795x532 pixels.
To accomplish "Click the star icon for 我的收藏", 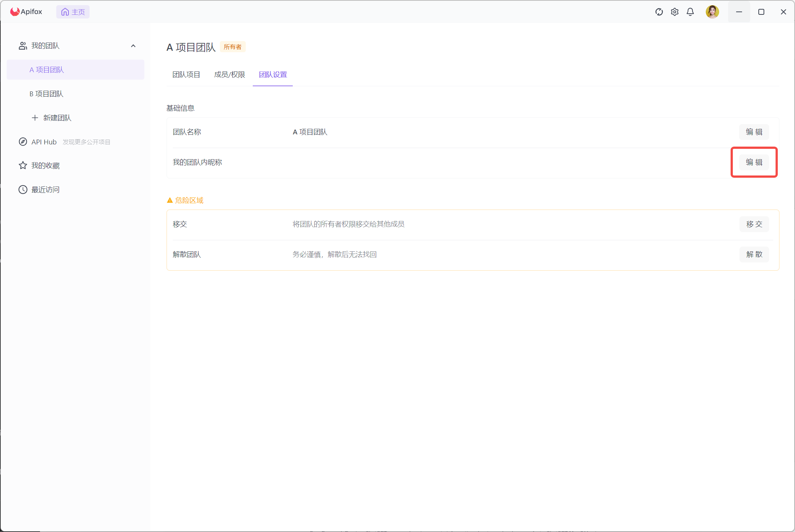I will (x=23, y=165).
